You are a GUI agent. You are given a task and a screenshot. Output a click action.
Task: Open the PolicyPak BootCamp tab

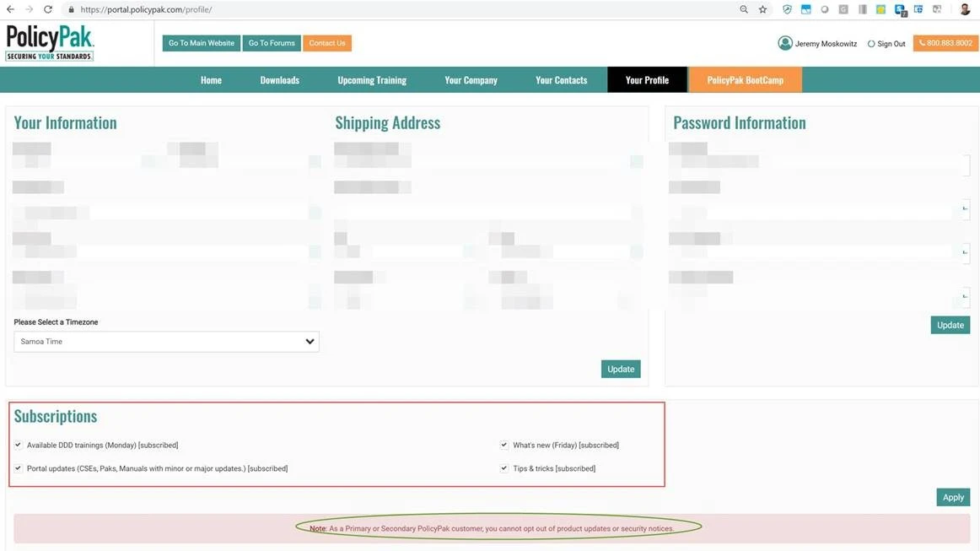click(x=745, y=80)
